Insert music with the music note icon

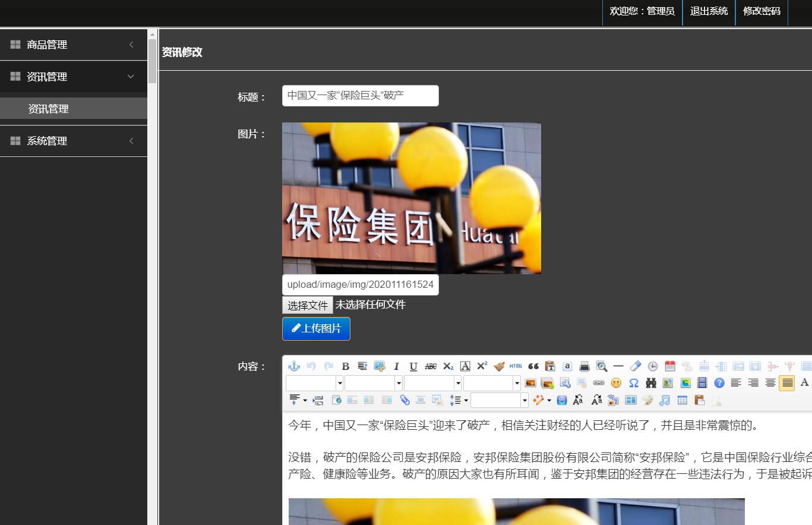(x=665, y=400)
